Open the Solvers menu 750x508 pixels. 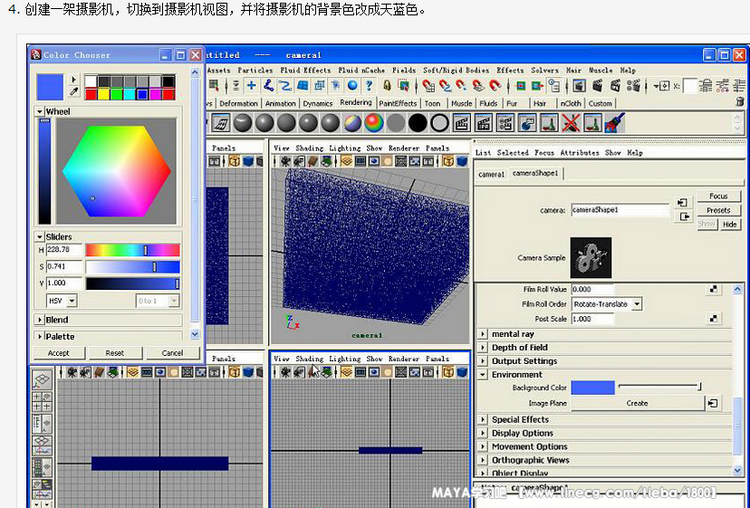point(544,70)
